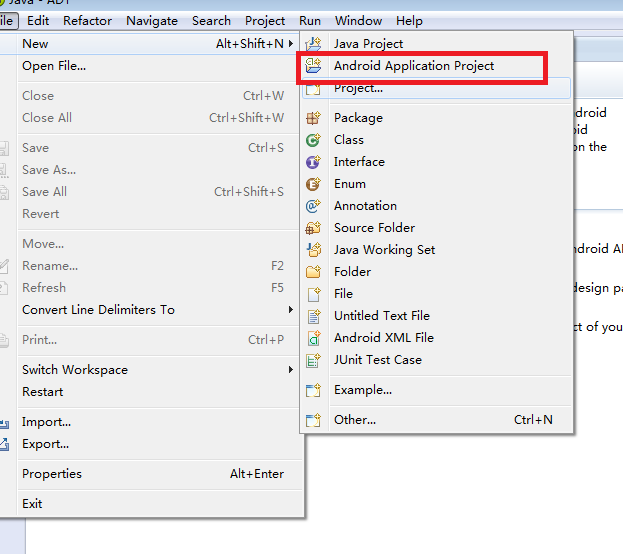Viewport: 623px width, 554px height.
Task: Click the Untitled Text File icon
Action: 313,316
